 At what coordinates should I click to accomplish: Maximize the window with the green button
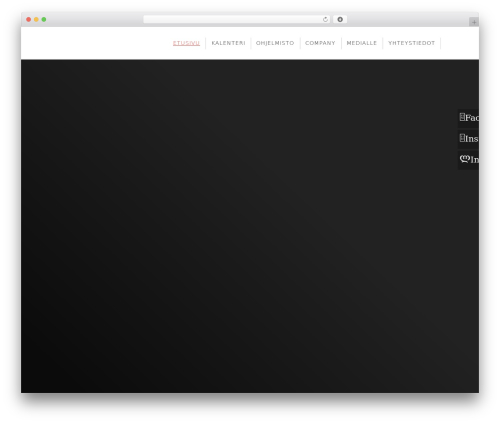[x=44, y=19]
